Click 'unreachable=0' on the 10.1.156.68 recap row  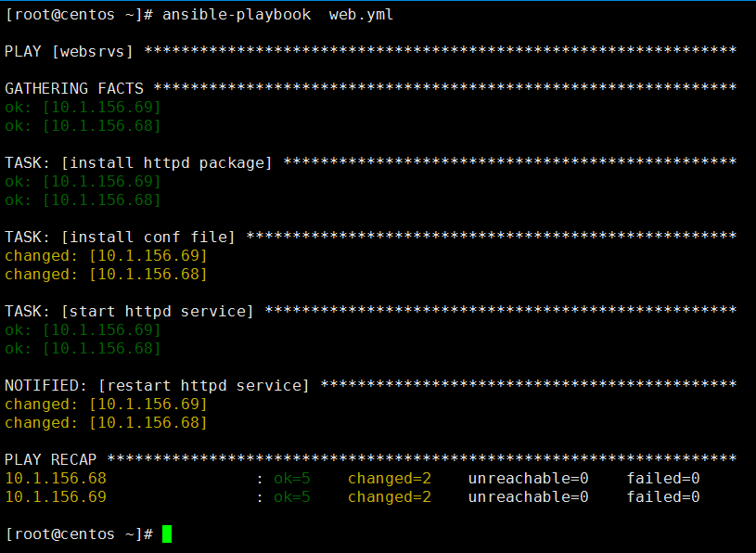[529, 478]
